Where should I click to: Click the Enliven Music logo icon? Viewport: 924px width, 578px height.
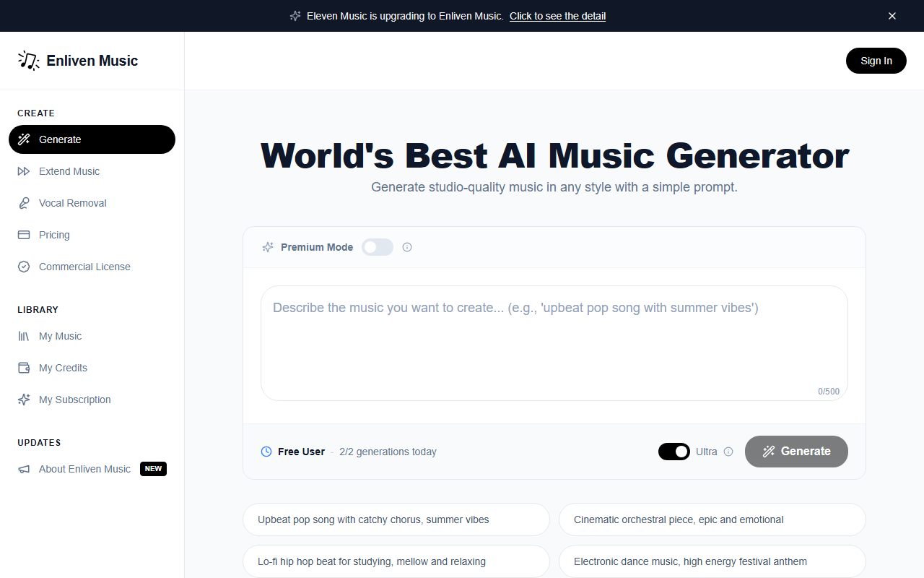point(29,61)
